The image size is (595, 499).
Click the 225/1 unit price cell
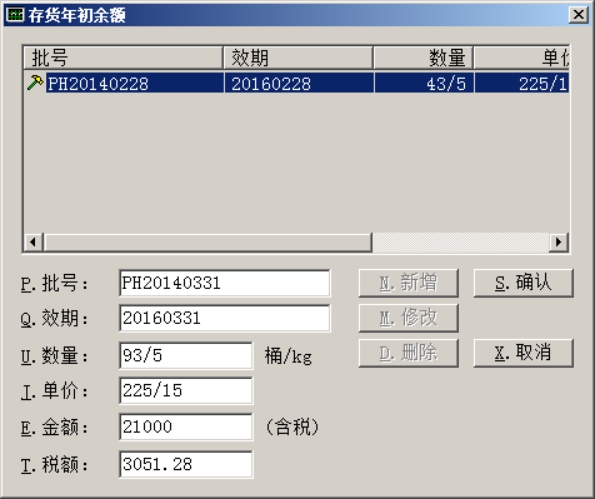pos(522,83)
